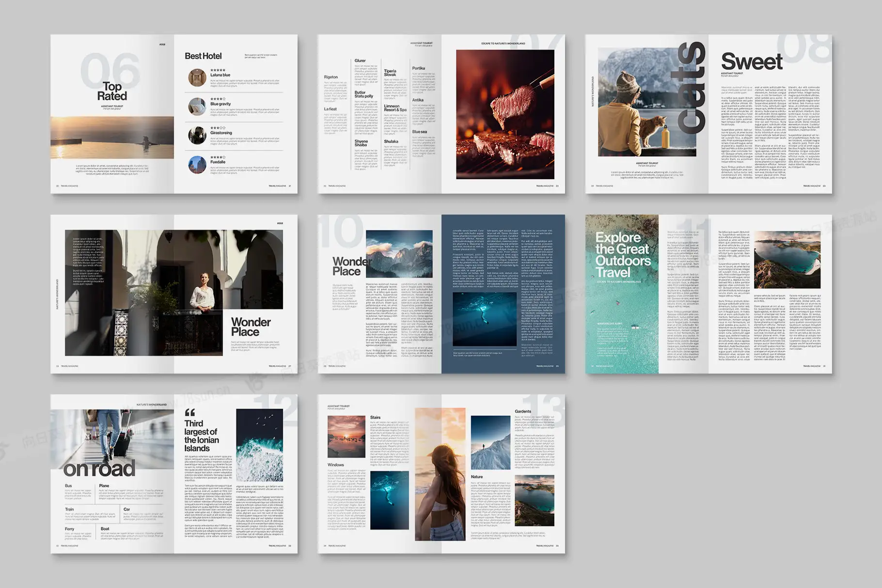The width and height of the screenshot is (882, 588).
Task: Click the Girastoreing hotel circular photo
Action: pos(197,136)
